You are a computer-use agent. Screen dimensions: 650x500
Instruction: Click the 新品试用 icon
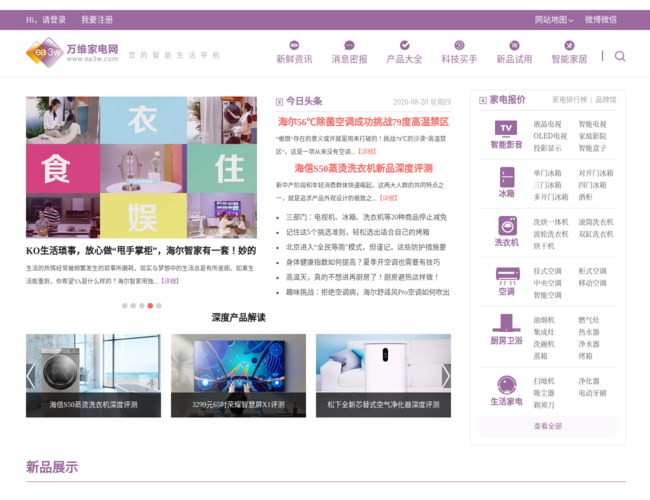tap(514, 45)
